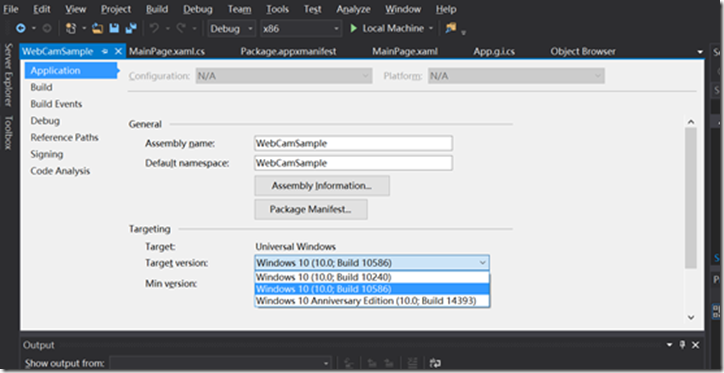Switch to MainPage.xaml tab

tap(405, 52)
